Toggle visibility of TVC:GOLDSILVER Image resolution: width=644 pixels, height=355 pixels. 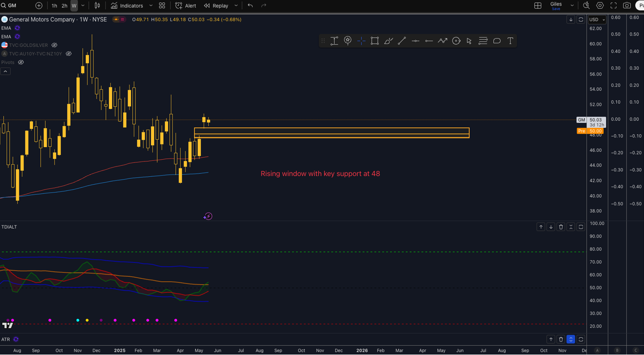[54, 45]
